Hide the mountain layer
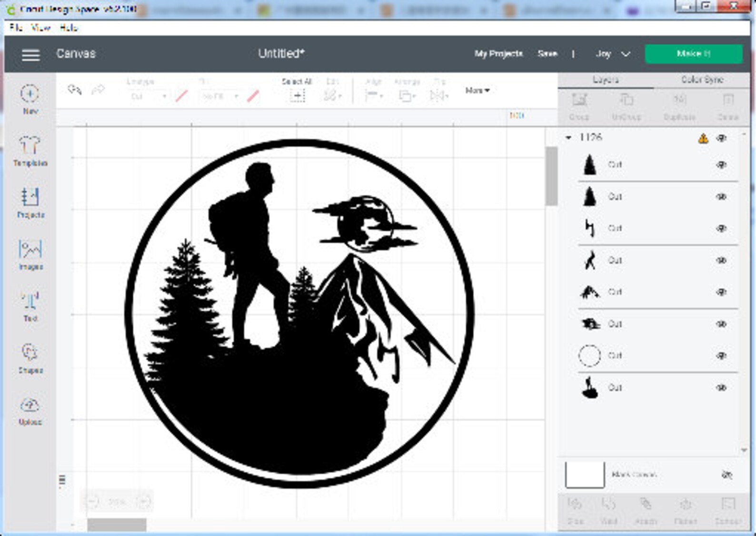 (x=722, y=293)
